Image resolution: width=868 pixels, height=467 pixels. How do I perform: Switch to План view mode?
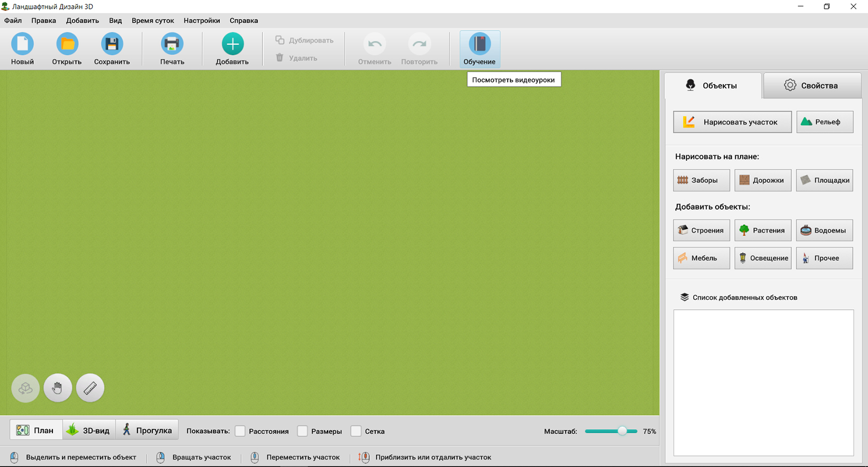click(x=36, y=430)
